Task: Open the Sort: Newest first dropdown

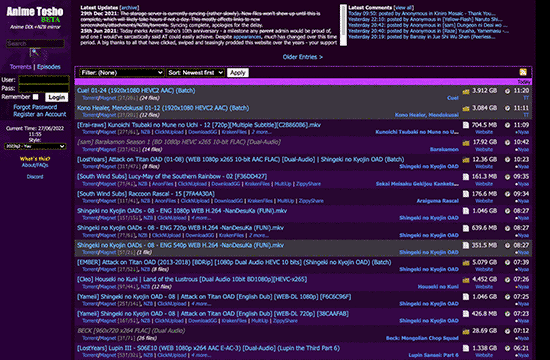Action: coord(195,73)
